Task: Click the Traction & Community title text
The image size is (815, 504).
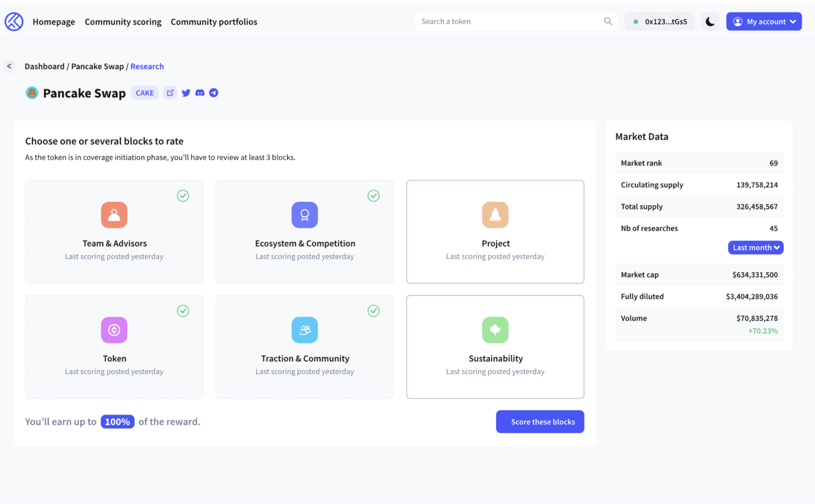Action: pos(305,359)
